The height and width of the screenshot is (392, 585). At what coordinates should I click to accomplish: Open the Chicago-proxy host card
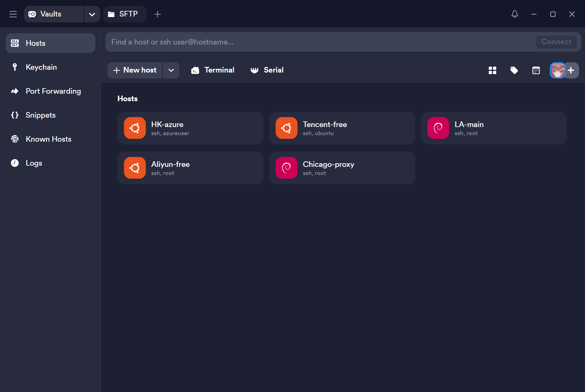pyautogui.click(x=342, y=168)
